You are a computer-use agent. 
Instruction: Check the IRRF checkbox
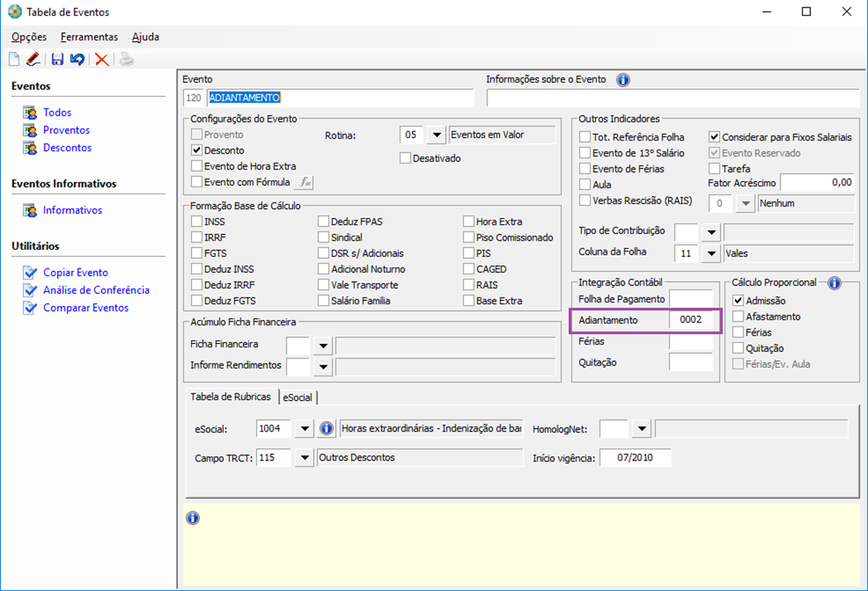pyautogui.click(x=197, y=237)
